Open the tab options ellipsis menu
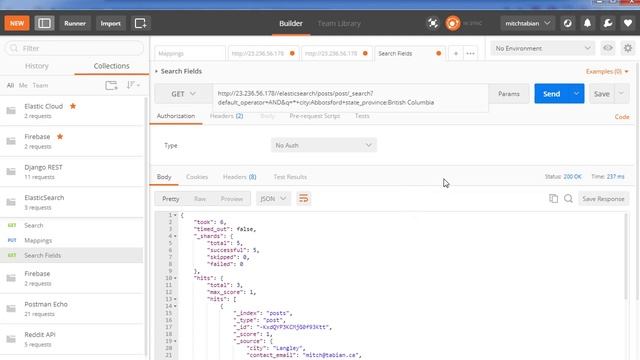640x360 pixels. (x=470, y=53)
